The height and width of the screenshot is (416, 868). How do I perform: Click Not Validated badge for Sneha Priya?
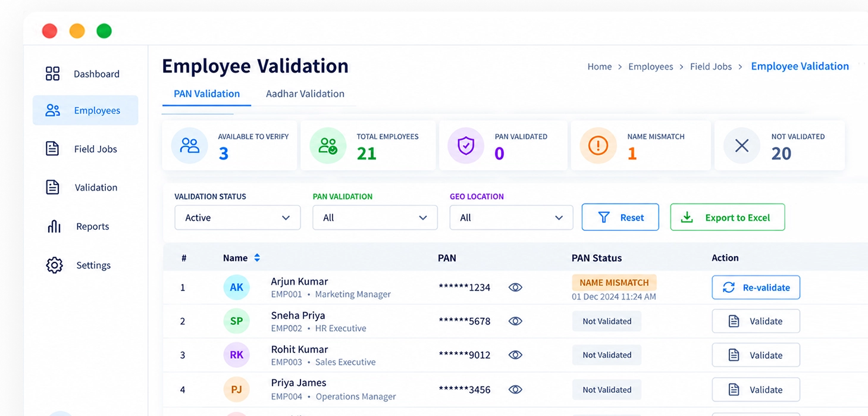[x=607, y=321]
